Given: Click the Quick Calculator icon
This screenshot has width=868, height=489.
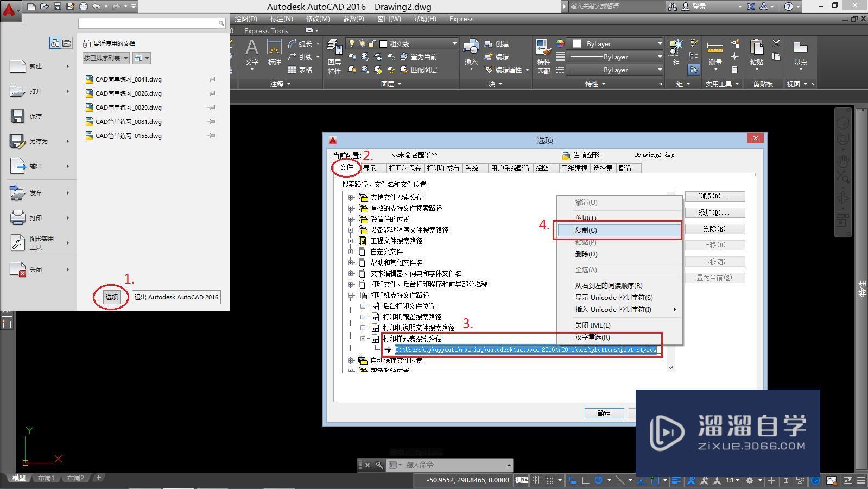Looking at the screenshot, I should [x=734, y=70].
